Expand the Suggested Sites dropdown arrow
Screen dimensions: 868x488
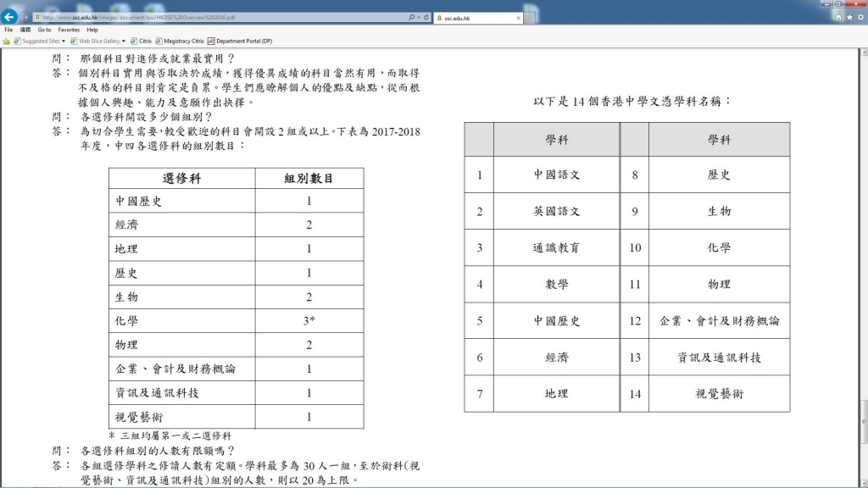coord(63,41)
